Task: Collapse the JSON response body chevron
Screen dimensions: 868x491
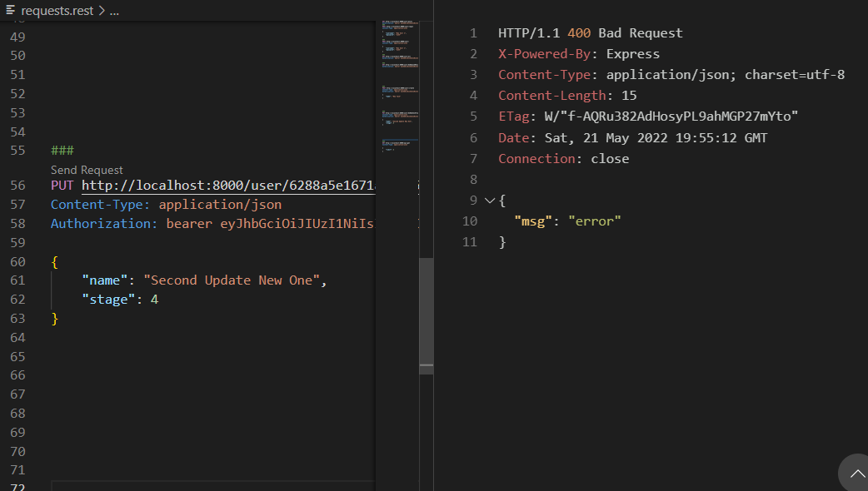Action: tap(489, 201)
